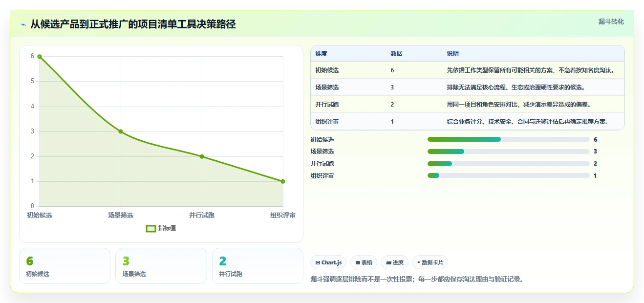Click the page title 从候选产品到正式推广
This screenshot has width=644, height=303.
[133, 24]
